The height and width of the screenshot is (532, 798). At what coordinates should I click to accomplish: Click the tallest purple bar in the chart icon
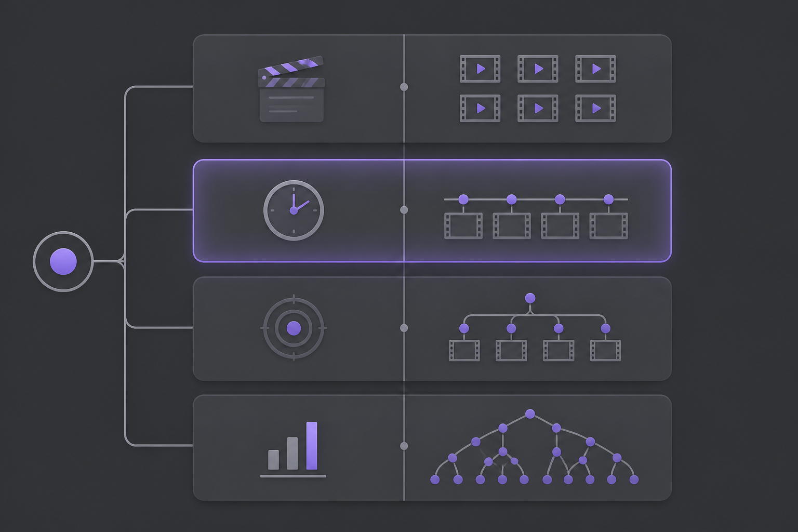[312, 446]
